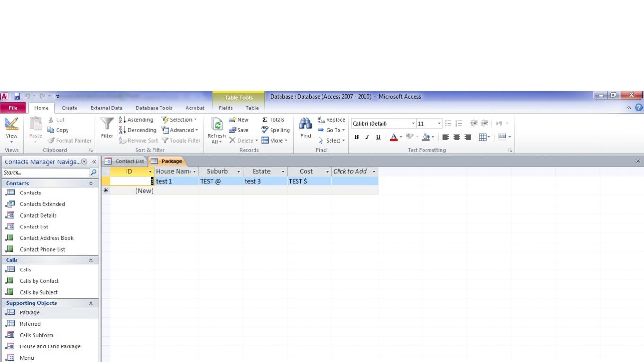
Task: Open the Calibri (Detail) font name dropdown
Action: pos(413,124)
